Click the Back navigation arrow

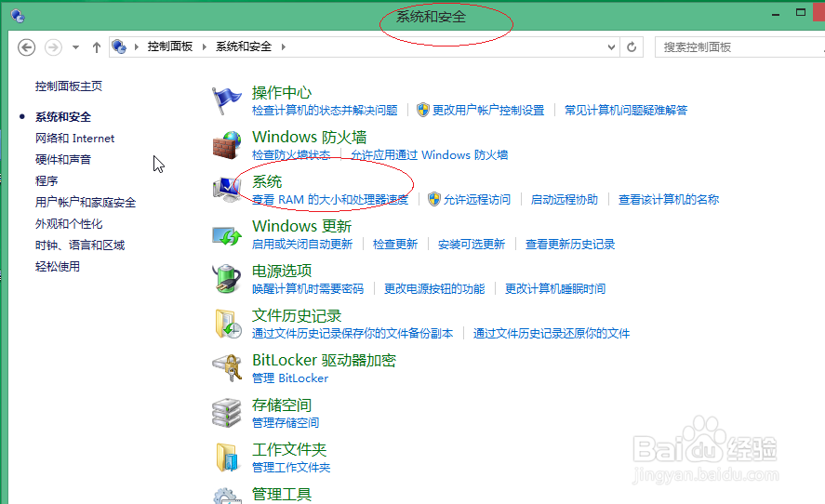pos(26,47)
